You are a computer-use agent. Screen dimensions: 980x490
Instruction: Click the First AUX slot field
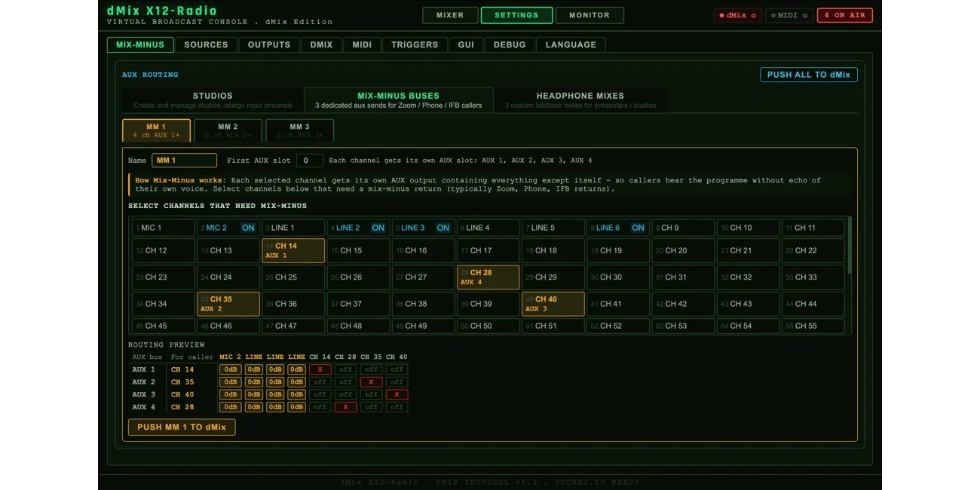tap(310, 161)
